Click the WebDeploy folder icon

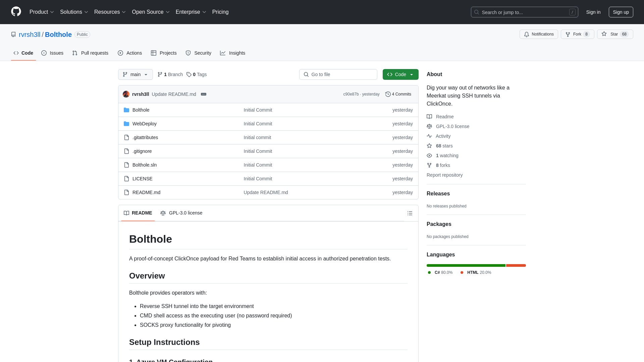[x=126, y=124]
